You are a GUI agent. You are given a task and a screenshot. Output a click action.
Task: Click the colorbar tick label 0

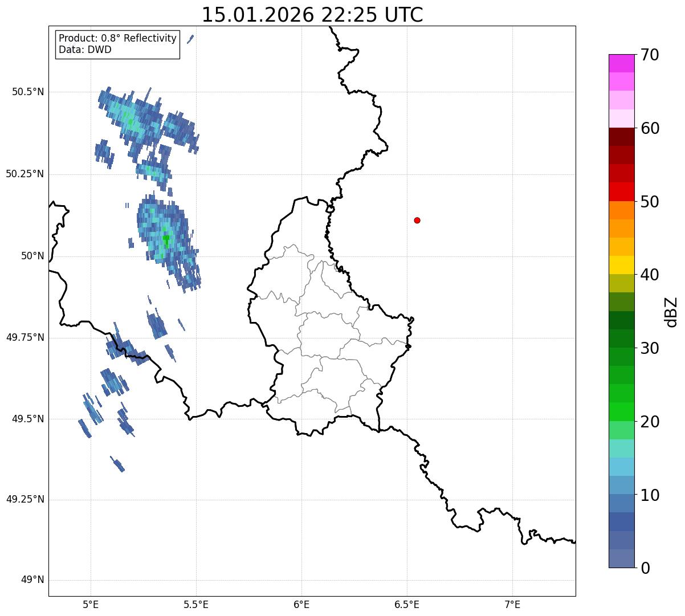click(x=646, y=568)
